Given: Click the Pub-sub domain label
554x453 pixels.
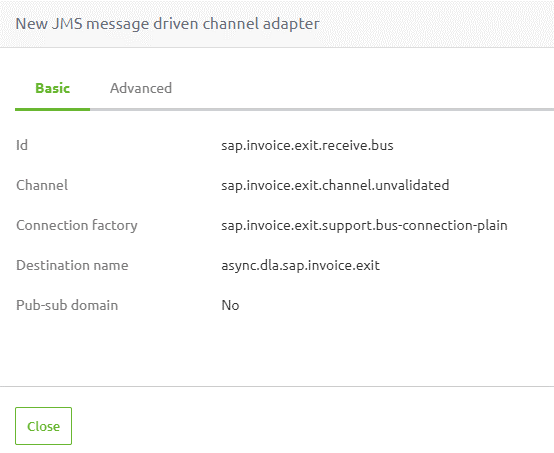Looking at the screenshot, I should click(67, 305).
